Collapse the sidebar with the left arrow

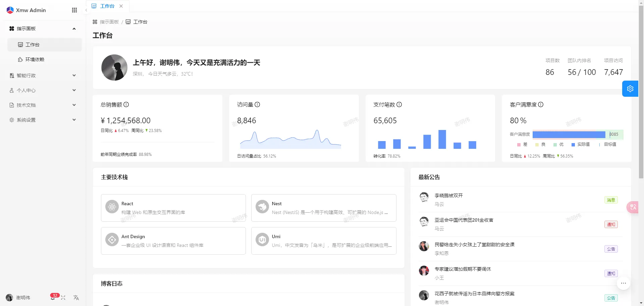click(86, 10)
